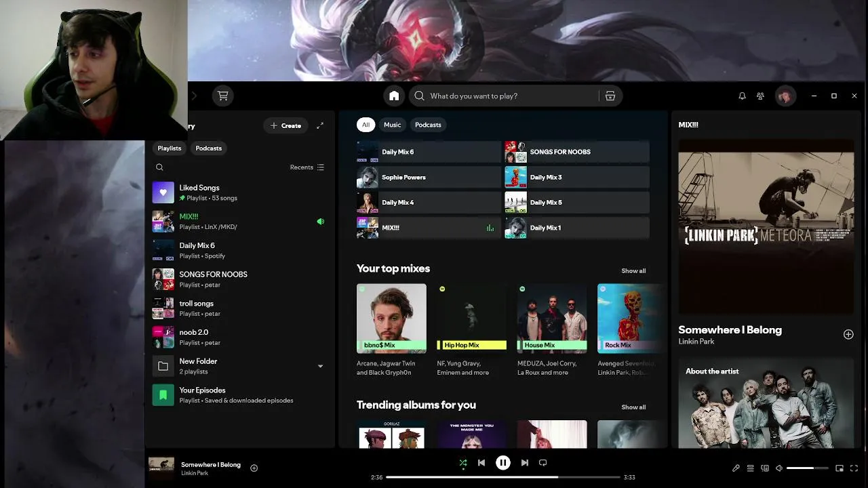Select the All filter chip

click(366, 125)
